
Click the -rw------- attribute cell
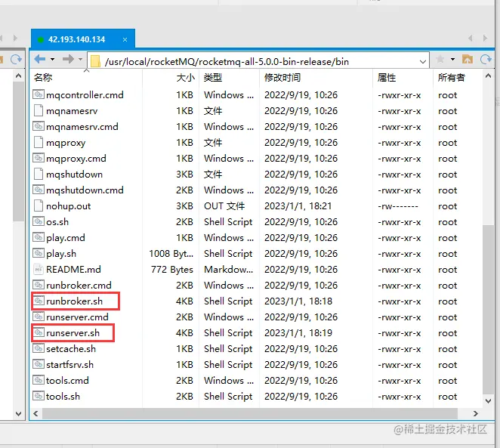pyautogui.click(x=397, y=206)
